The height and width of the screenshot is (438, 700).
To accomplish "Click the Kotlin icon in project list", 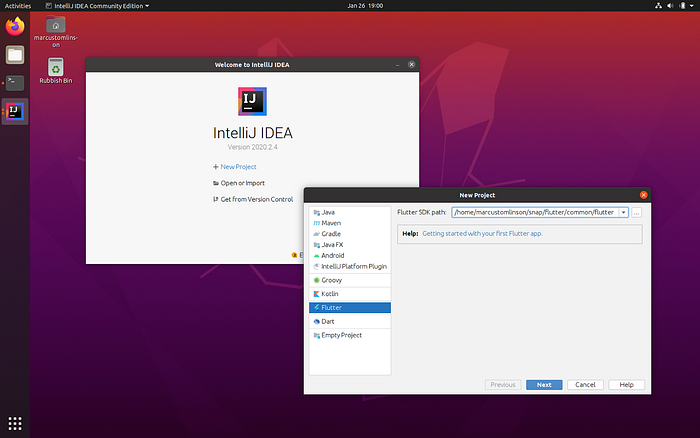I will click(x=317, y=294).
